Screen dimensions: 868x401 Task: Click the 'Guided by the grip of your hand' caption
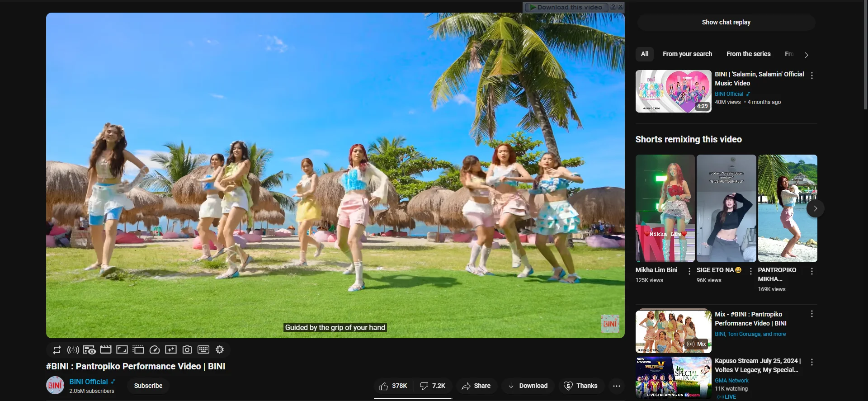(x=335, y=328)
